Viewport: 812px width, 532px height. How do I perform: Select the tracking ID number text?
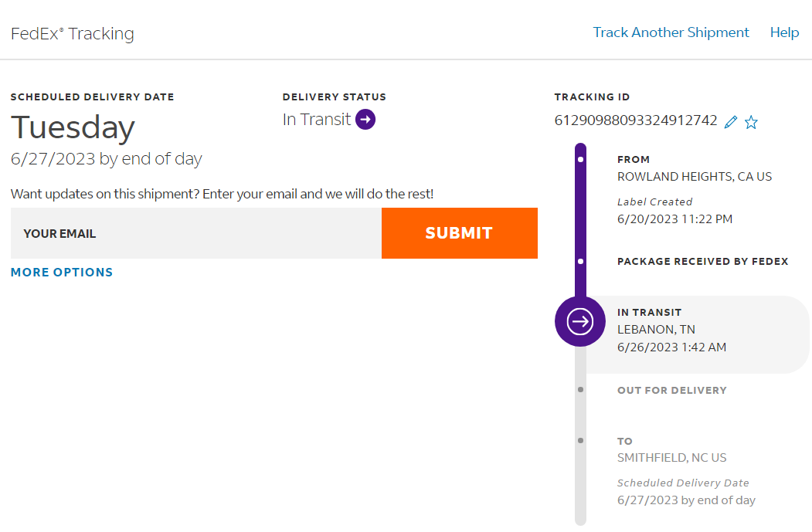tap(636, 120)
